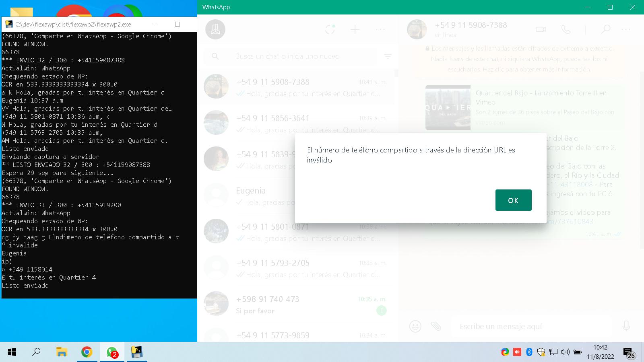Open the chat filter icon beside search
The height and width of the screenshot is (362, 644).
(x=388, y=57)
